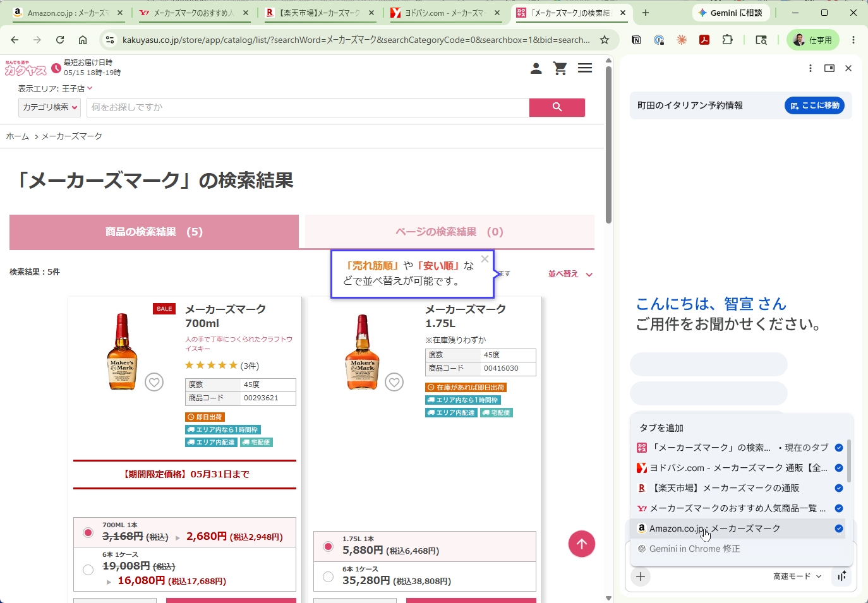Viewport: 868px width, 603px height.
Task: Open the site info icon in address bar
Action: click(110, 40)
